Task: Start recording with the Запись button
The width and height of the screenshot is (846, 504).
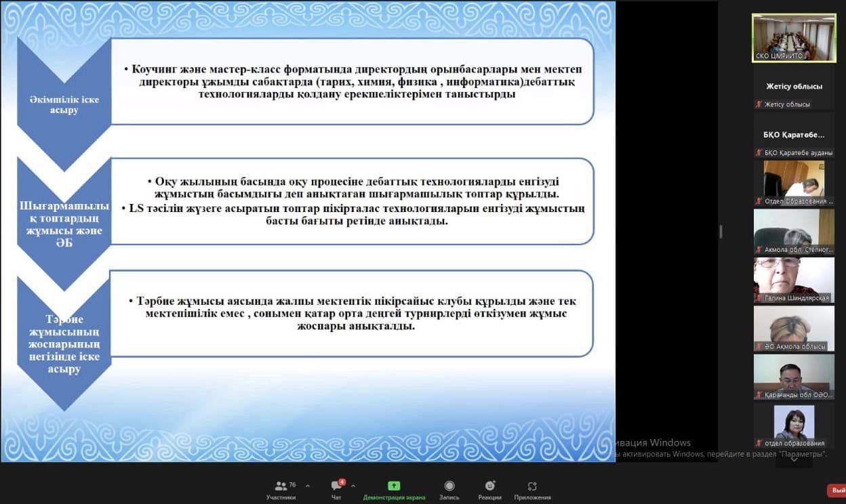Action: [449, 490]
